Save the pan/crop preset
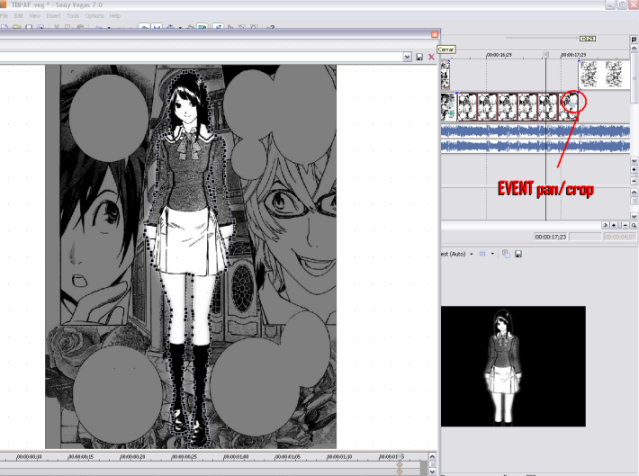The image size is (639, 476). (419, 57)
